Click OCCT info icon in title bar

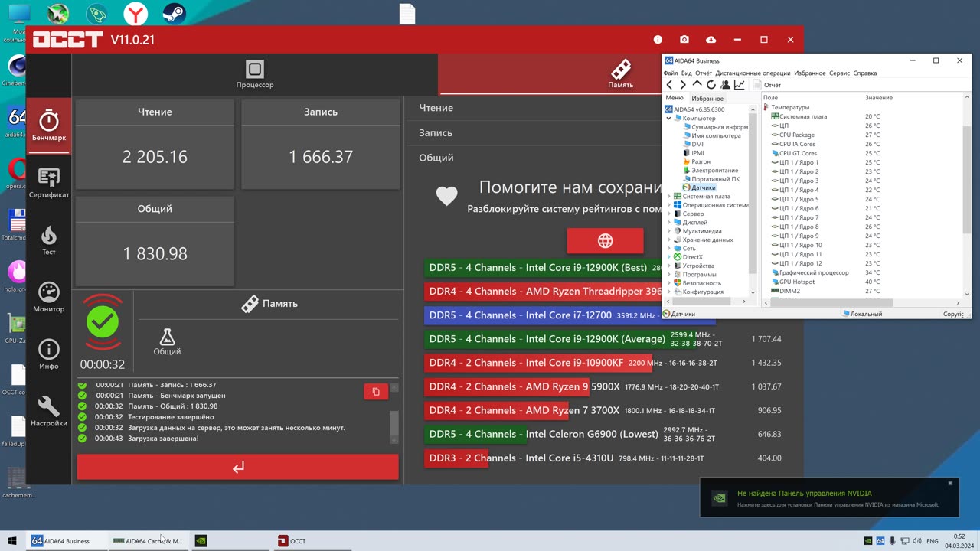point(658,40)
